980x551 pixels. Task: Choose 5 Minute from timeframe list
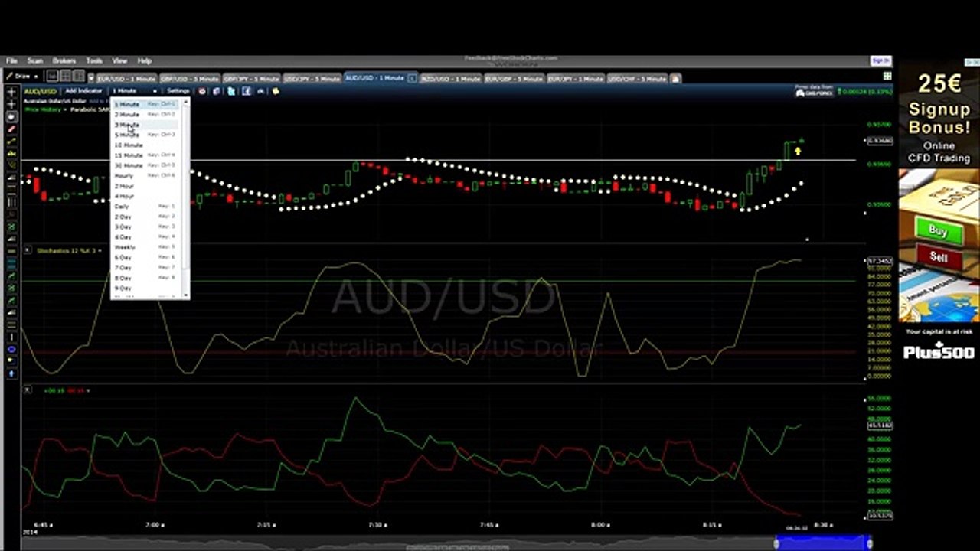pos(145,135)
